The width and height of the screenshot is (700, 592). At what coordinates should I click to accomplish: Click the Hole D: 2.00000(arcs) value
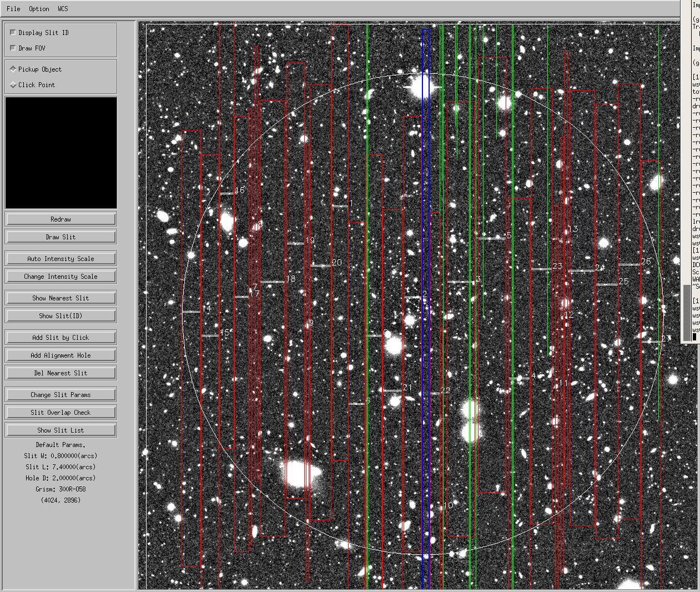(61, 478)
